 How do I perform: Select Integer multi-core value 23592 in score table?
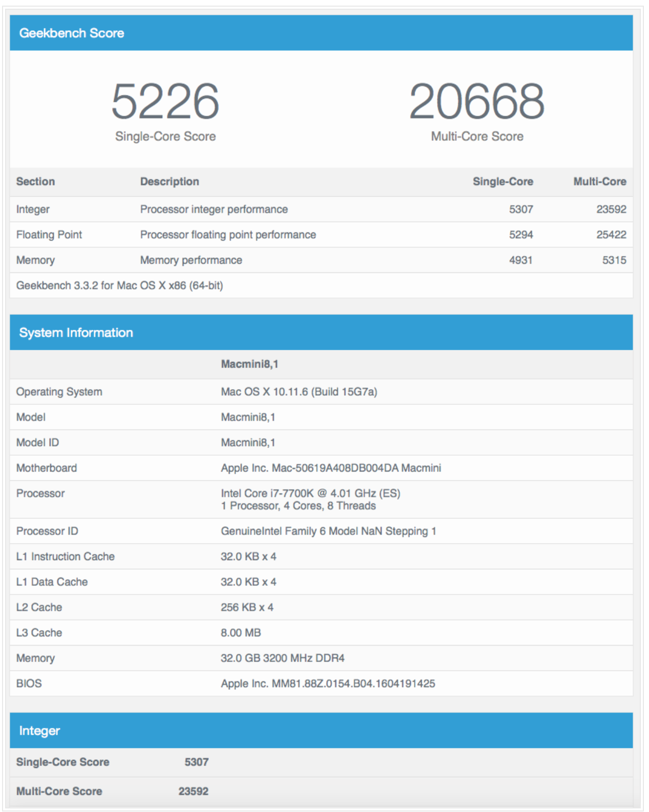pyautogui.click(x=611, y=209)
